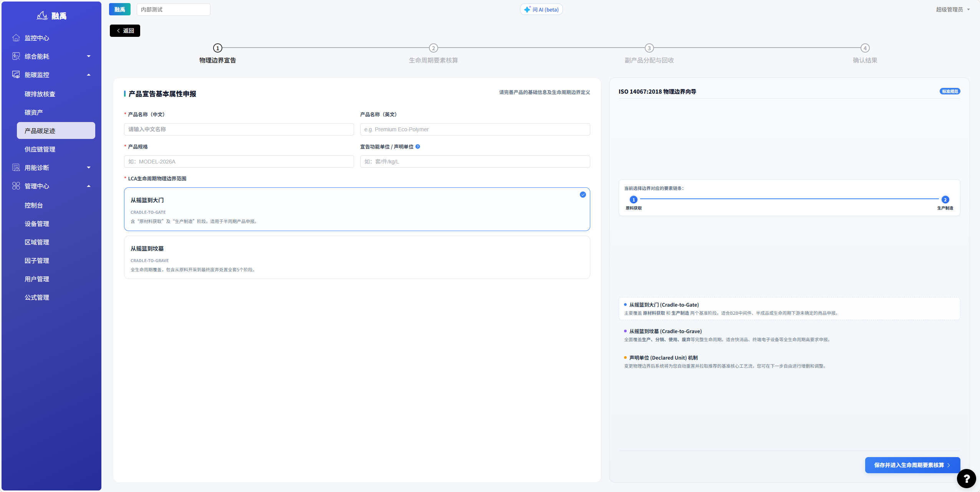This screenshot has height=492, width=980.
Task: Click step 2 生命周期要素核算 marker
Action: [x=433, y=48]
